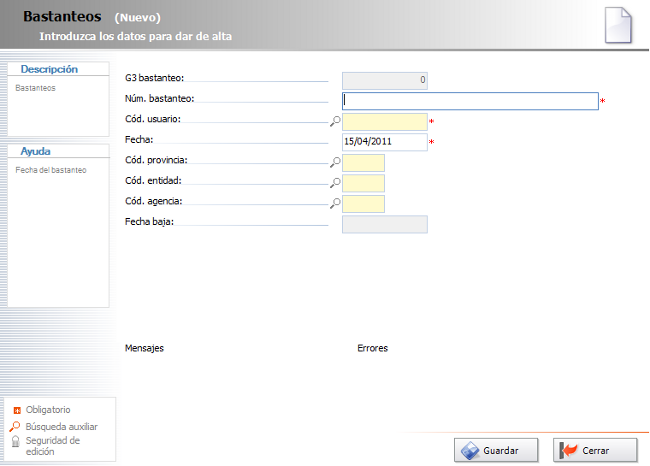Select the Cód. usuario input field
The height and width of the screenshot is (466, 650).
(x=385, y=122)
